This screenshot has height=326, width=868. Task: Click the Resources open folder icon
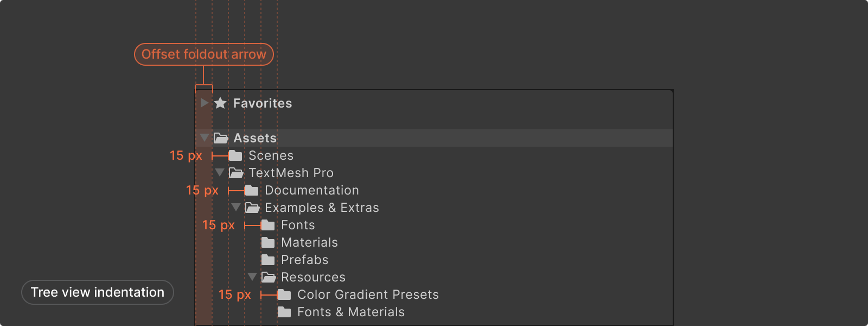(269, 277)
